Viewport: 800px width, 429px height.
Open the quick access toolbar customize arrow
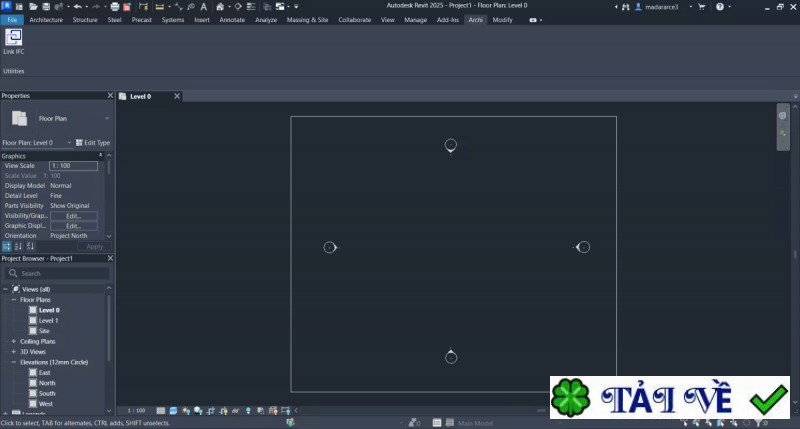point(296,7)
